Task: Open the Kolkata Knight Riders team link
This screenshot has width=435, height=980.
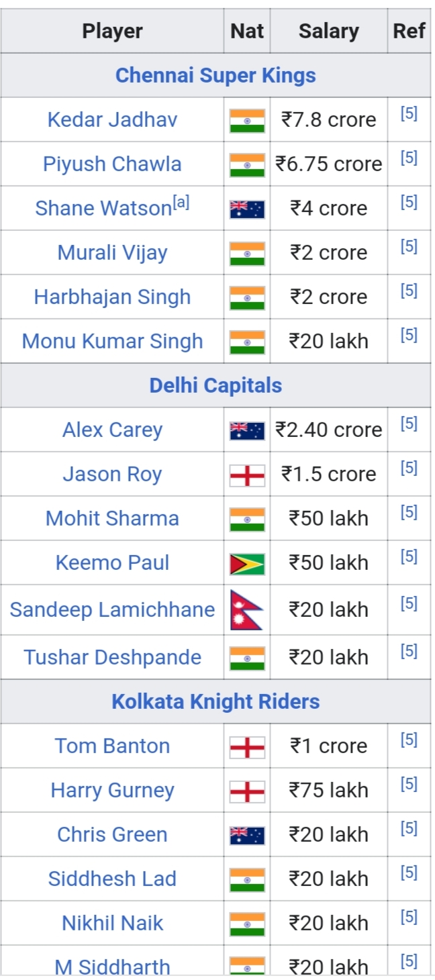Action: click(x=215, y=701)
